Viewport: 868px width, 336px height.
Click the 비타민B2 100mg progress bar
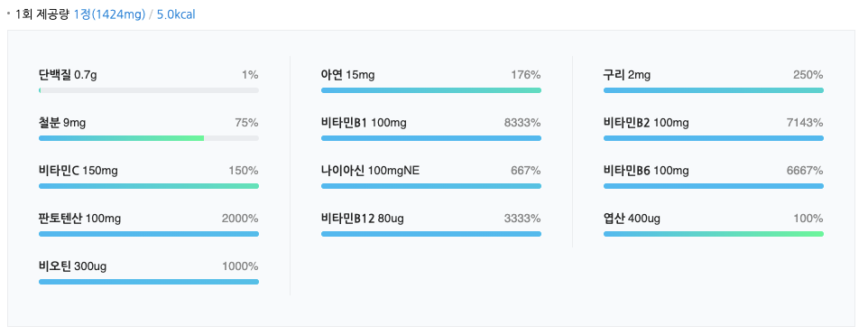pyautogui.click(x=714, y=138)
